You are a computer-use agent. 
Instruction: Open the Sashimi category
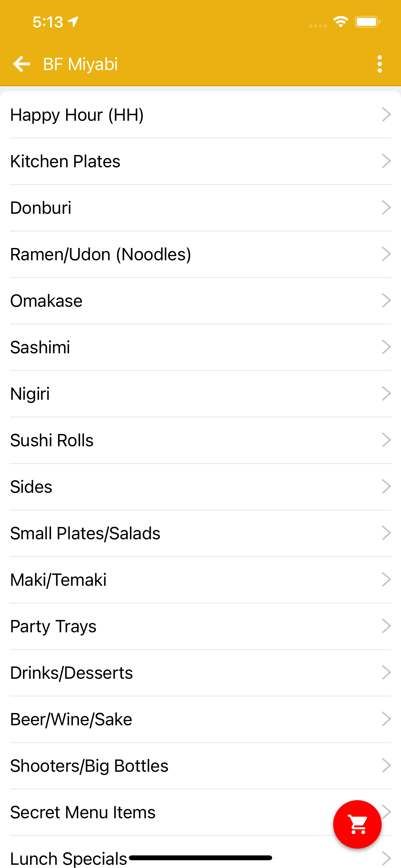point(40,347)
